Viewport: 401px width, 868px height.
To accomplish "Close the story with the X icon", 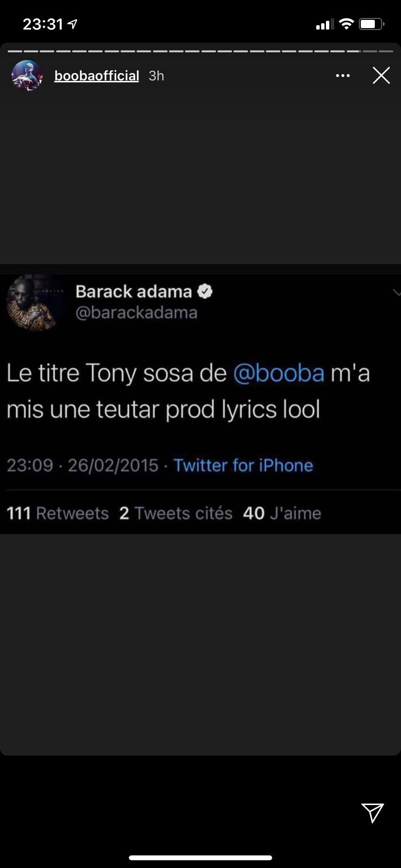I will pyautogui.click(x=381, y=76).
